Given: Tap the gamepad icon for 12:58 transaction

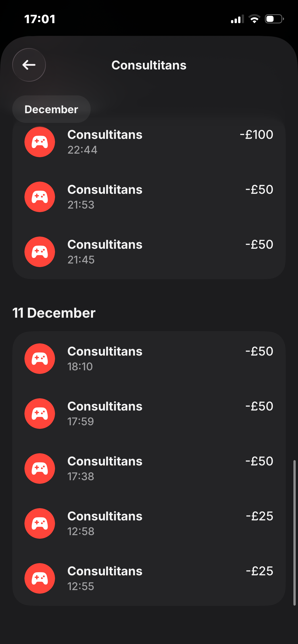Looking at the screenshot, I should coord(40,523).
